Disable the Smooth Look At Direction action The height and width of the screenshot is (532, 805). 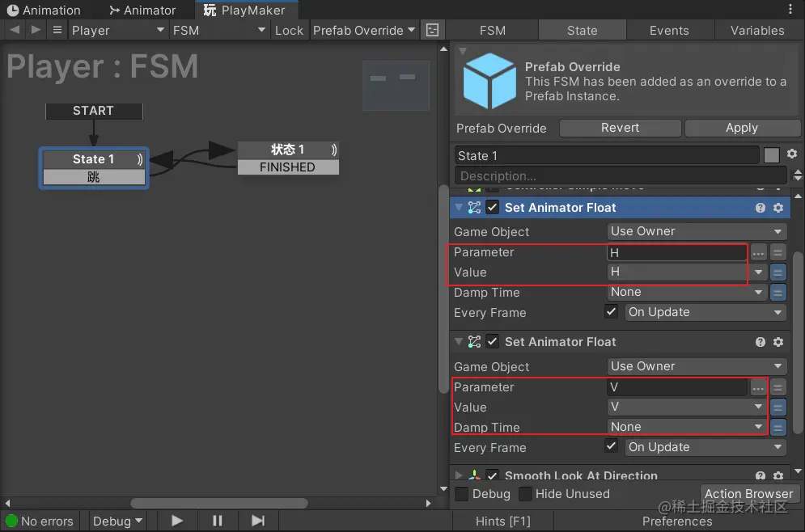[493, 475]
